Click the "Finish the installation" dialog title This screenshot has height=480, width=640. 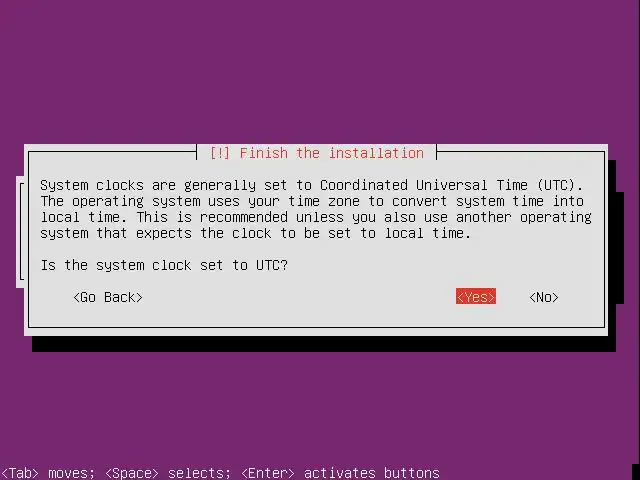pos(331,153)
